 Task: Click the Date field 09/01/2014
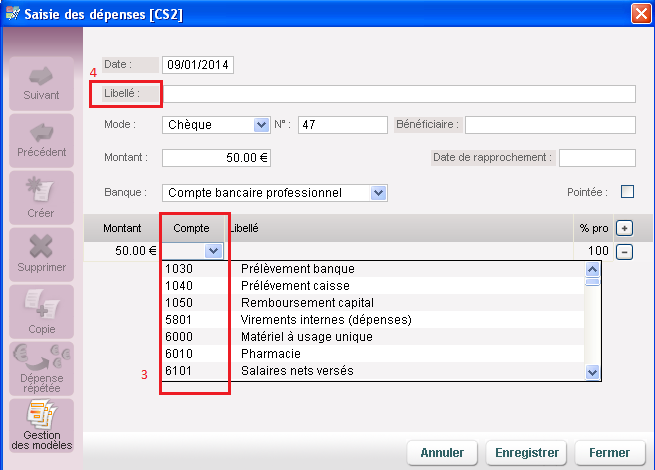(x=198, y=65)
